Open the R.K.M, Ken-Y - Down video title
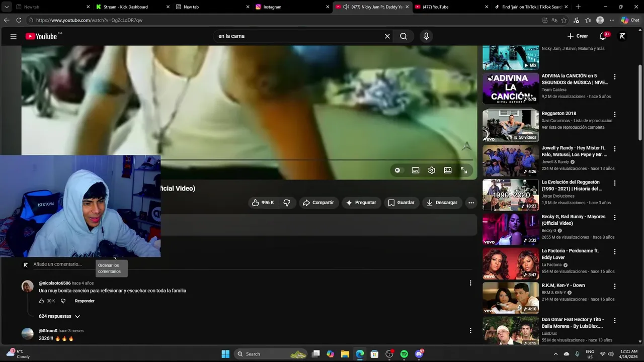The height and width of the screenshot is (362, 644). (x=563, y=286)
